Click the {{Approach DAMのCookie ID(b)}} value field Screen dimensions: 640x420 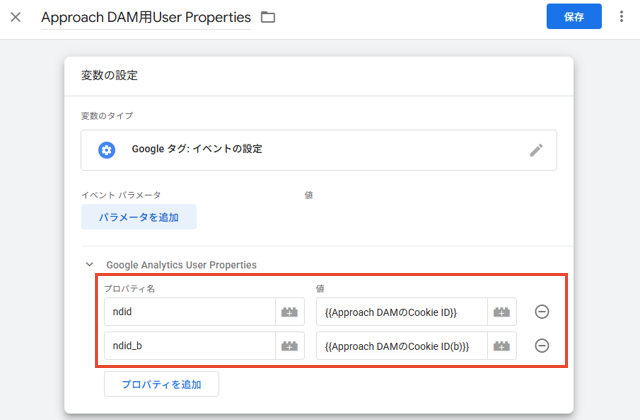pos(402,346)
